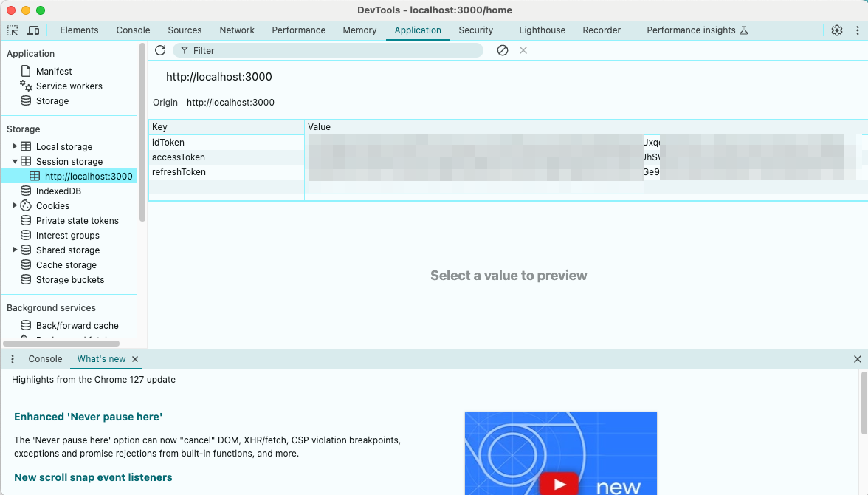The height and width of the screenshot is (495, 868).
Task: Click the Private state tokens icon
Action: click(x=25, y=221)
